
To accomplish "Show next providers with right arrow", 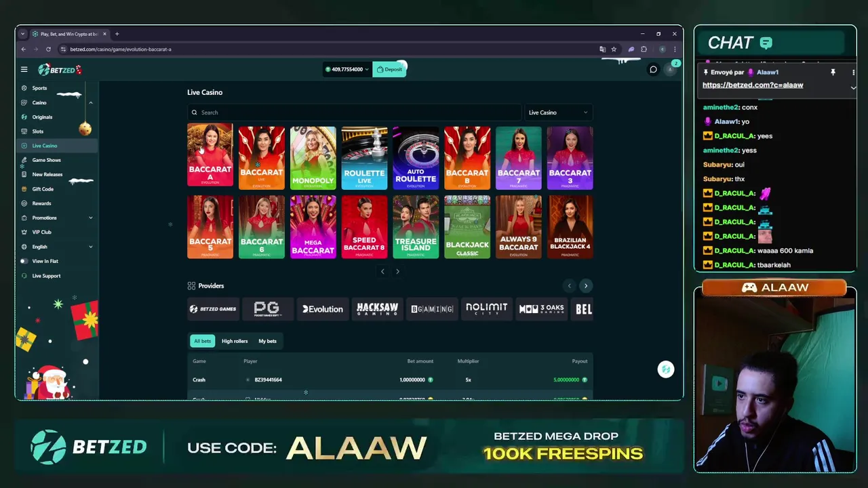I will tap(586, 286).
